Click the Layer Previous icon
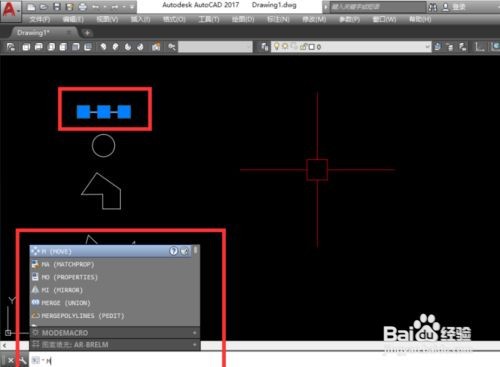This screenshot has height=367, width=500. [450, 47]
